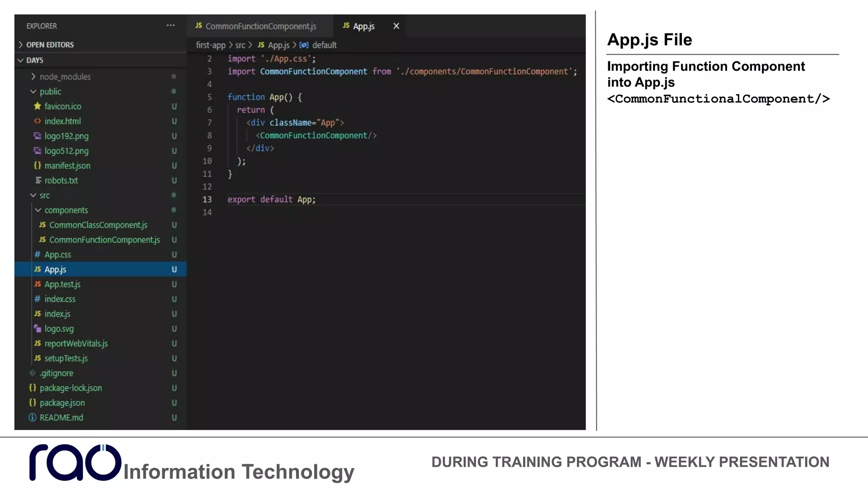Screen dimensions: 868x488
Task: Click src in the breadcrumb
Action: [x=240, y=45]
